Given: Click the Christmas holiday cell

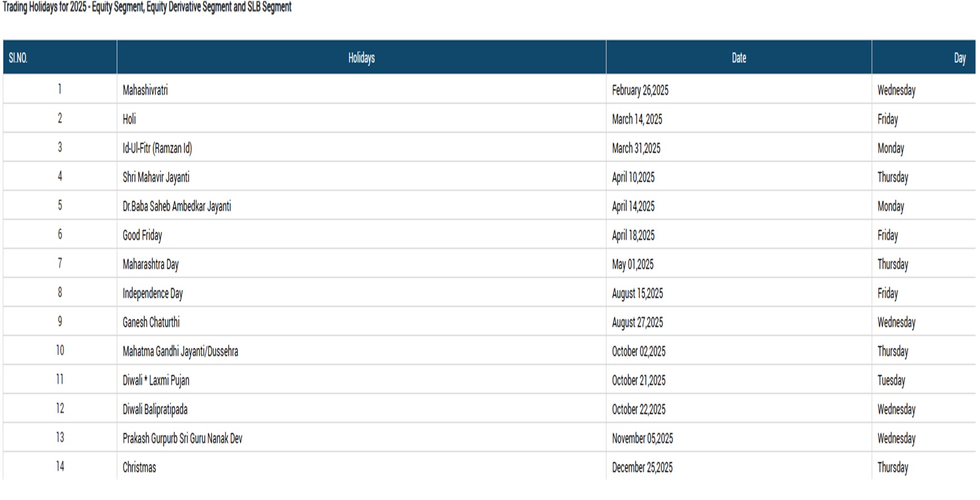Looking at the screenshot, I should click(140, 467).
